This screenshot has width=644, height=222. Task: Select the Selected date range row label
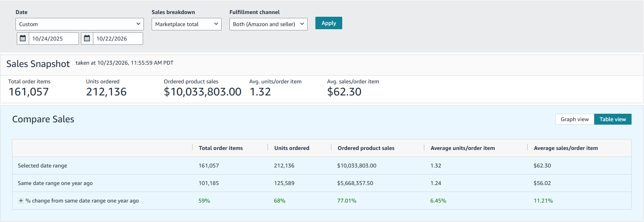point(42,166)
